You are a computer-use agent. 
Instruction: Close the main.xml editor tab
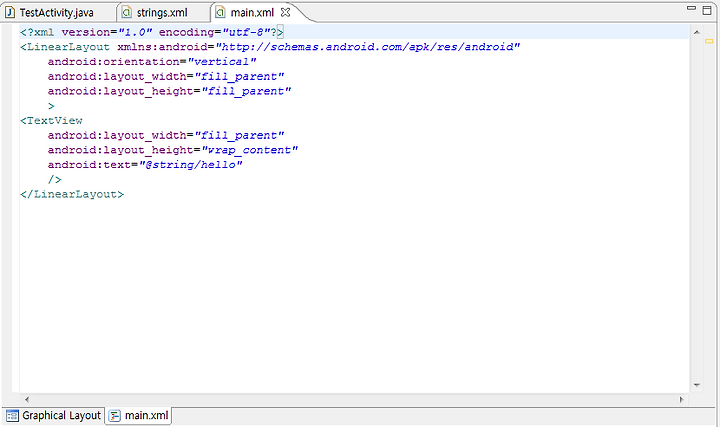point(286,12)
